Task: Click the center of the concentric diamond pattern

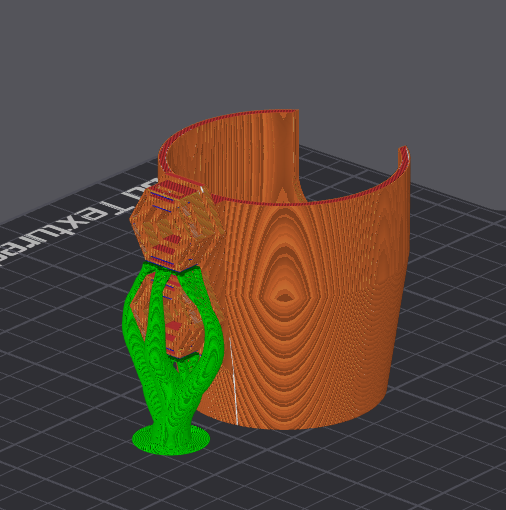Action: click(284, 297)
